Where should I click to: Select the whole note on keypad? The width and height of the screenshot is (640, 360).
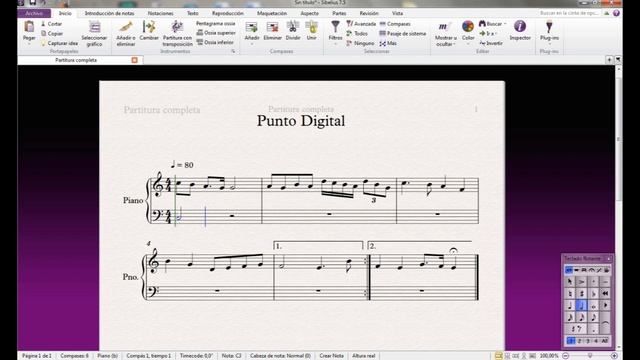point(593,305)
